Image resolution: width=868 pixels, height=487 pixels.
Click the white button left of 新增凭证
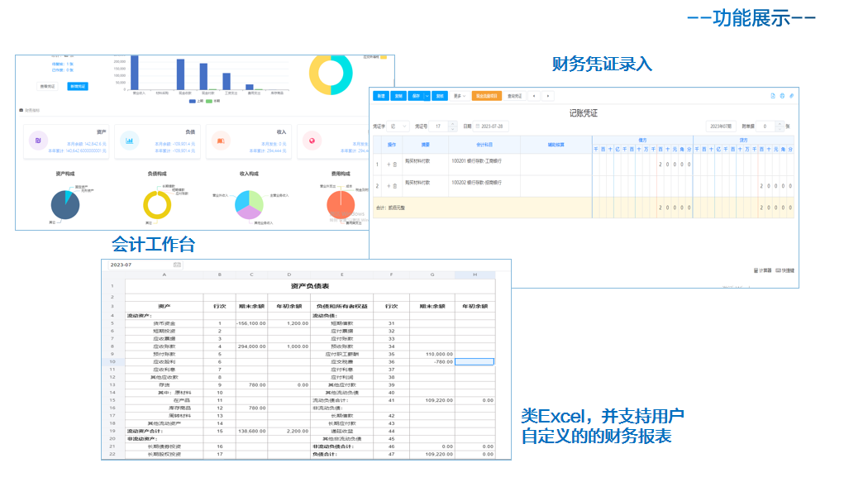(47, 86)
